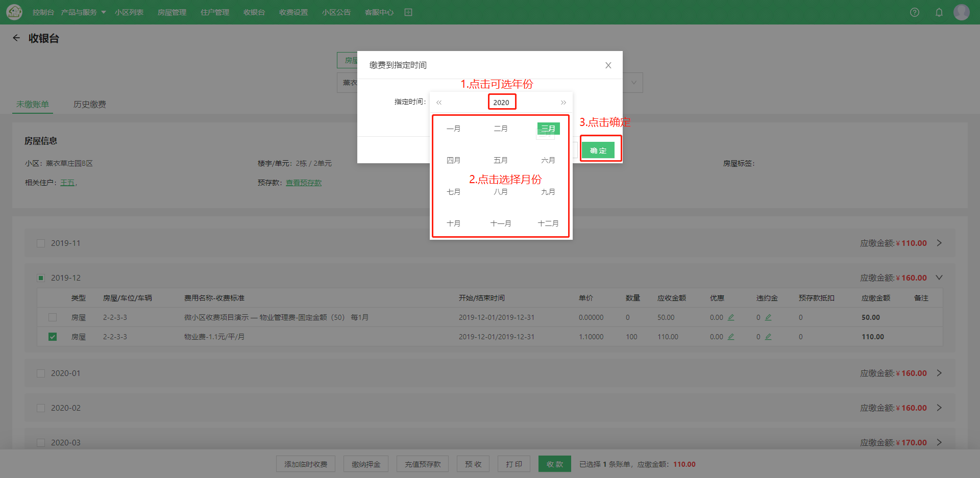Close the 缴费到指定时间 dialog
Screen dimensions: 980x478
click(608, 65)
